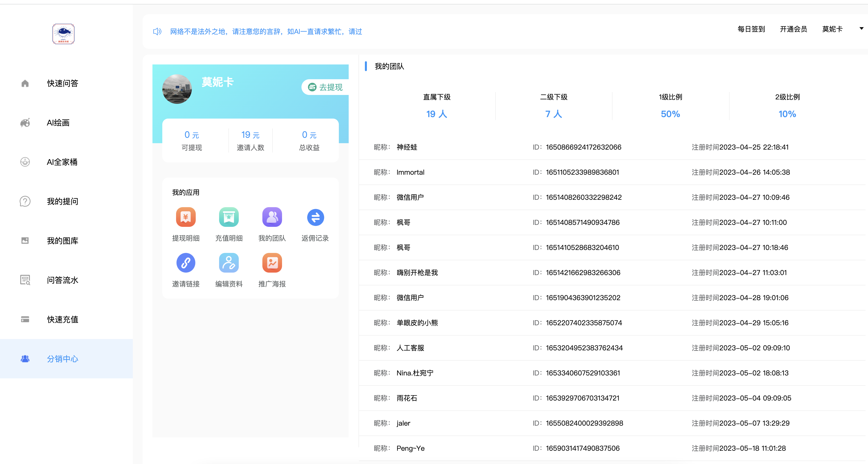
Task: Click 每日签到 daily check-in link
Action: click(x=751, y=29)
